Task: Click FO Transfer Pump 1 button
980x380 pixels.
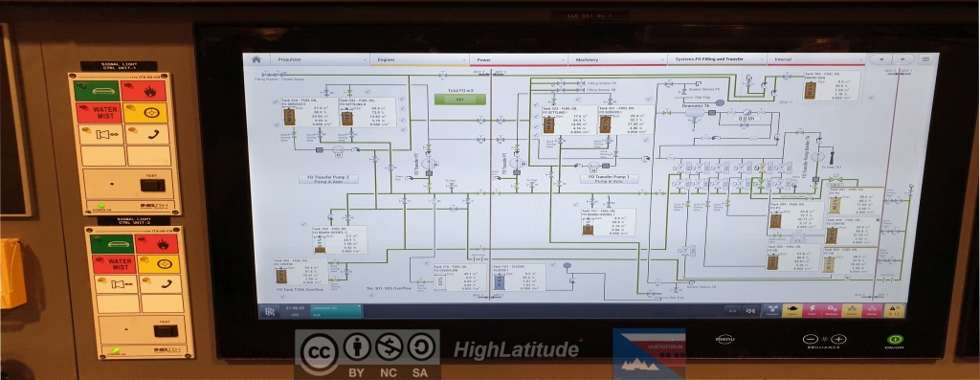Action: [x=610, y=179]
